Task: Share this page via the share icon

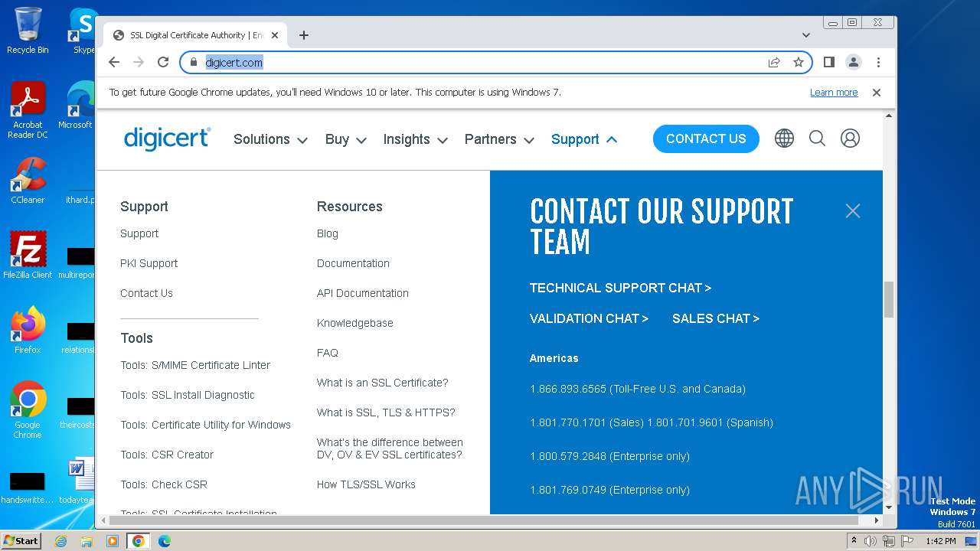Action: 774,62
